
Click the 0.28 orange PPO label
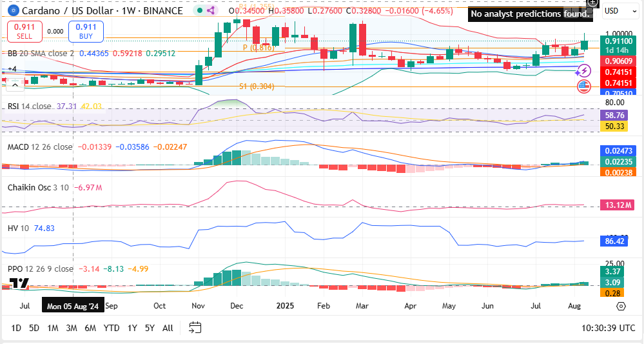[x=612, y=293]
